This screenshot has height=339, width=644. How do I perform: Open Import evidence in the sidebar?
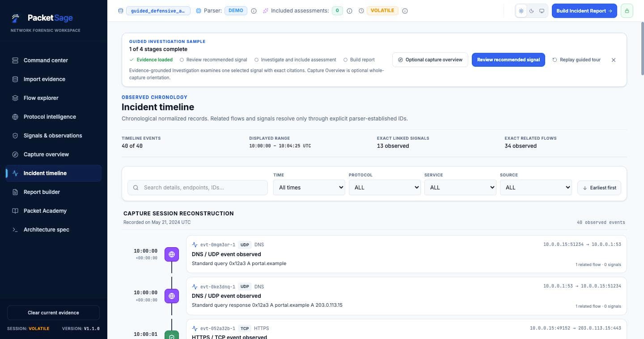click(x=54, y=79)
